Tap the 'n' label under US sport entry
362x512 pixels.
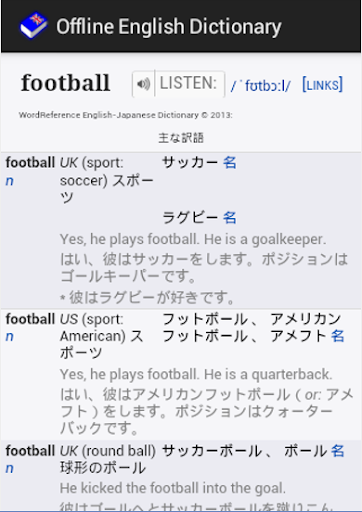pyautogui.click(x=10, y=337)
